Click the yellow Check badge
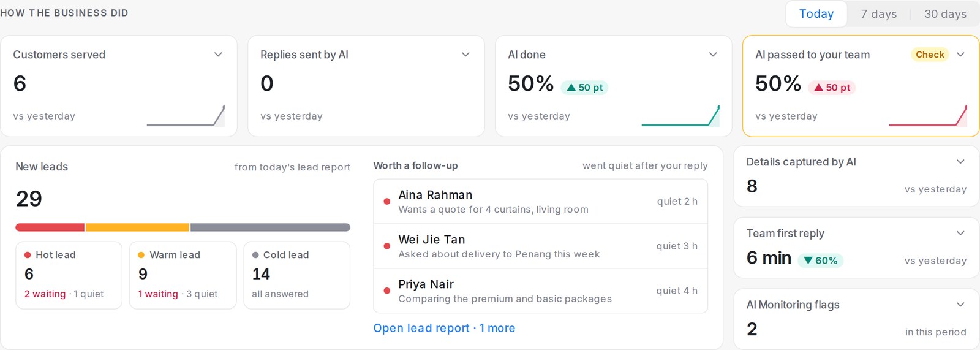This screenshot has width=980, height=350. [930, 55]
